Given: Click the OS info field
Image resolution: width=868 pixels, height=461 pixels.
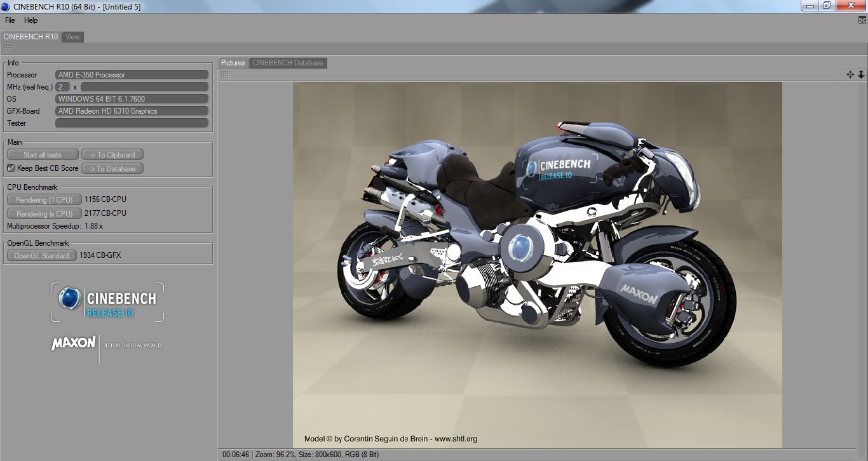Looking at the screenshot, I should 132,99.
